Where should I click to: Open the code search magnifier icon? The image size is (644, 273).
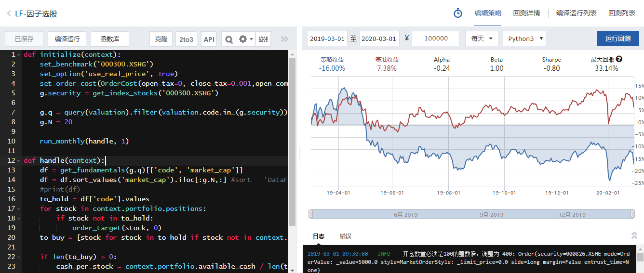229,39
